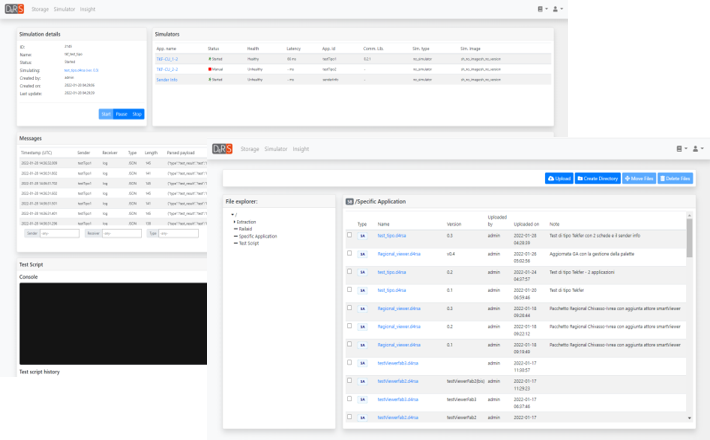Tick the checkbox for test_tipo.drksa version 0.3
Viewport: 710px width, 440px height.
point(349,235)
